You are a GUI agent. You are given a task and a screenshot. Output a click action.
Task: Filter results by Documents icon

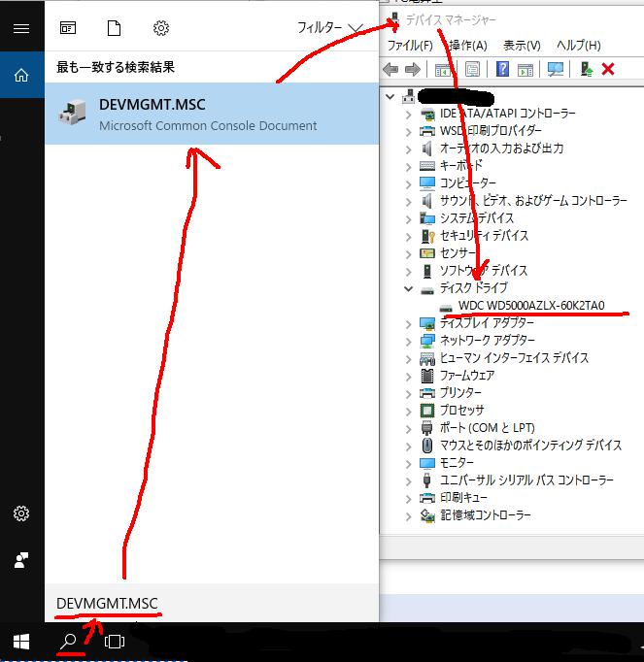point(114,28)
